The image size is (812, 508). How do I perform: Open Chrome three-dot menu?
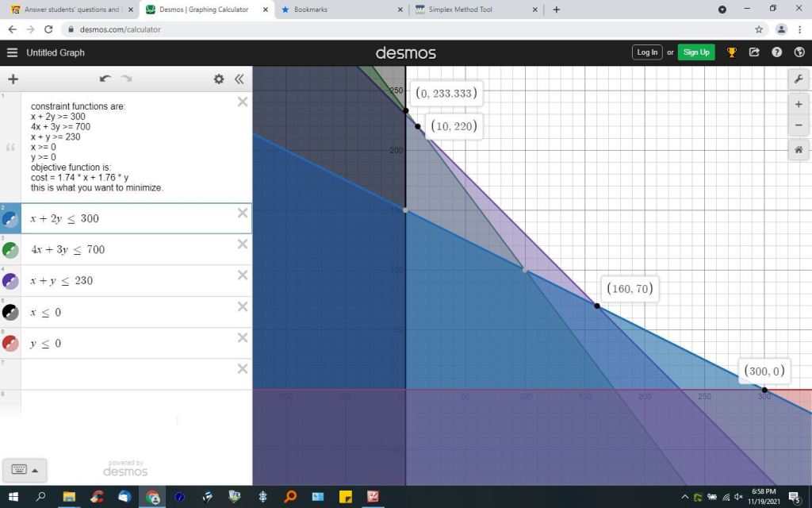pos(799,29)
